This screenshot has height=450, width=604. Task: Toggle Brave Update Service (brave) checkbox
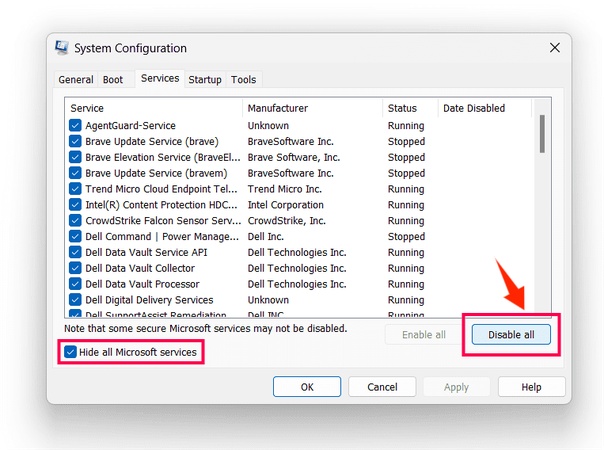pyautogui.click(x=75, y=141)
